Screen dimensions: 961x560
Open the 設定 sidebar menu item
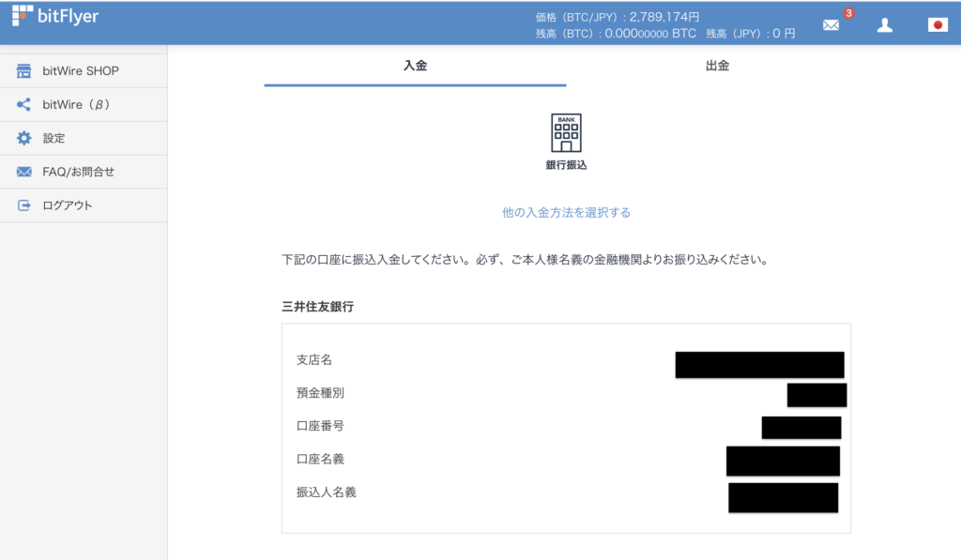pyautogui.click(x=56, y=138)
